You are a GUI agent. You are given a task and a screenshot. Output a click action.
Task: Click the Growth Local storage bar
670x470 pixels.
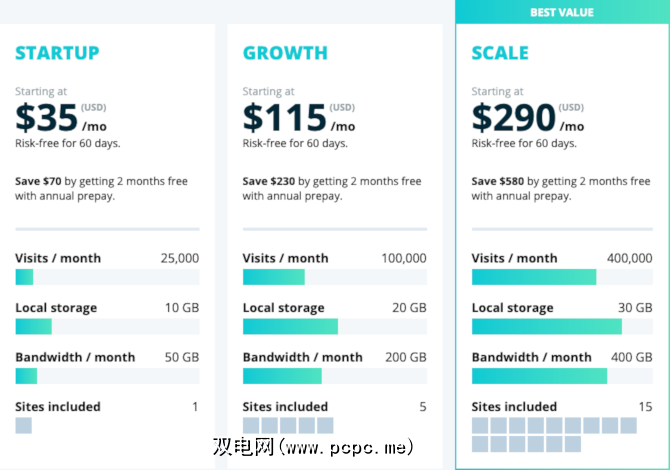pyautogui.click(x=334, y=326)
